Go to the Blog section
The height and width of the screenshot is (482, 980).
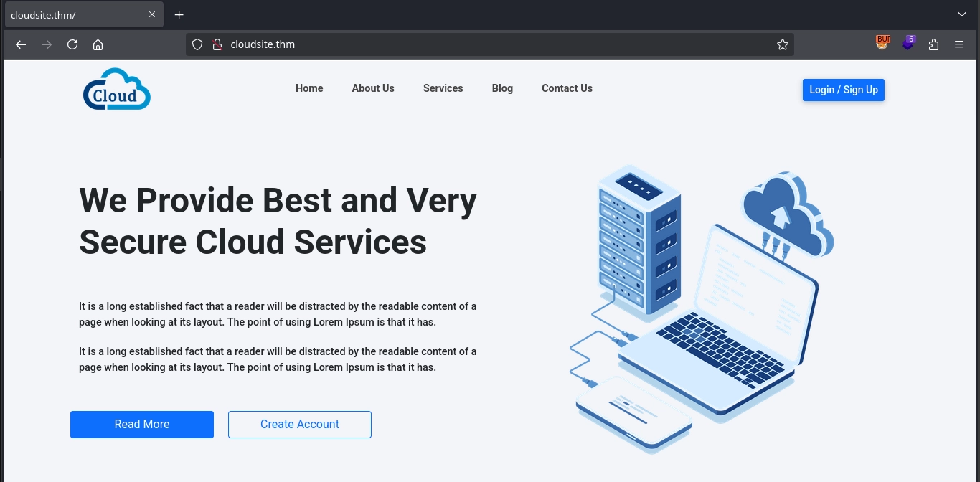pyautogui.click(x=502, y=88)
